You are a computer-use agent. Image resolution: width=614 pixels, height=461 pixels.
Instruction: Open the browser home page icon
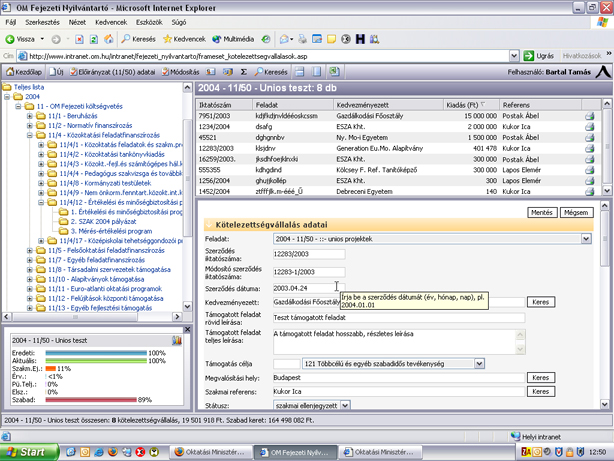(x=108, y=39)
